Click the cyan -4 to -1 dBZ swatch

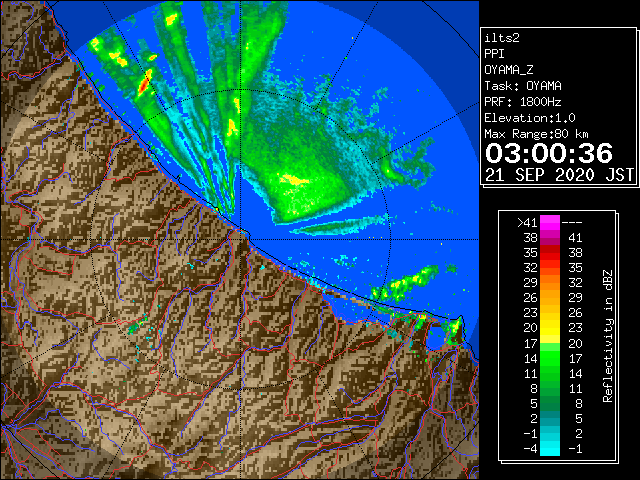(x=550, y=448)
